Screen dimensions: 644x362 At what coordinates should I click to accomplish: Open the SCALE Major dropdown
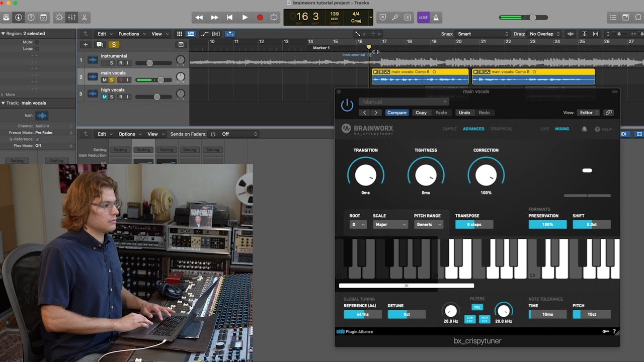click(390, 224)
